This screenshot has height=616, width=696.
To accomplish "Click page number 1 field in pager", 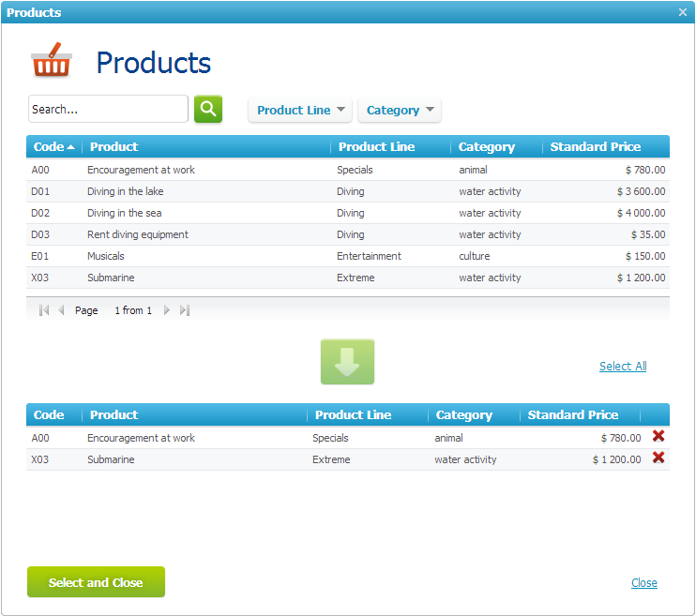I will click(x=117, y=310).
